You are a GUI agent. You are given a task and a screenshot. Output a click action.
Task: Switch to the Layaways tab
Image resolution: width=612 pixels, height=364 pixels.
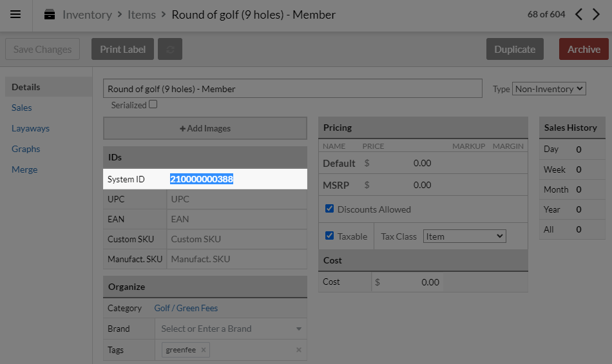click(x=30, y=128)
